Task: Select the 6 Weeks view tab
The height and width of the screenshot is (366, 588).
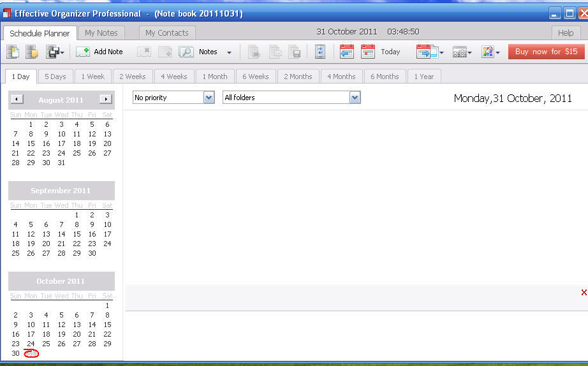Action: 255,77
